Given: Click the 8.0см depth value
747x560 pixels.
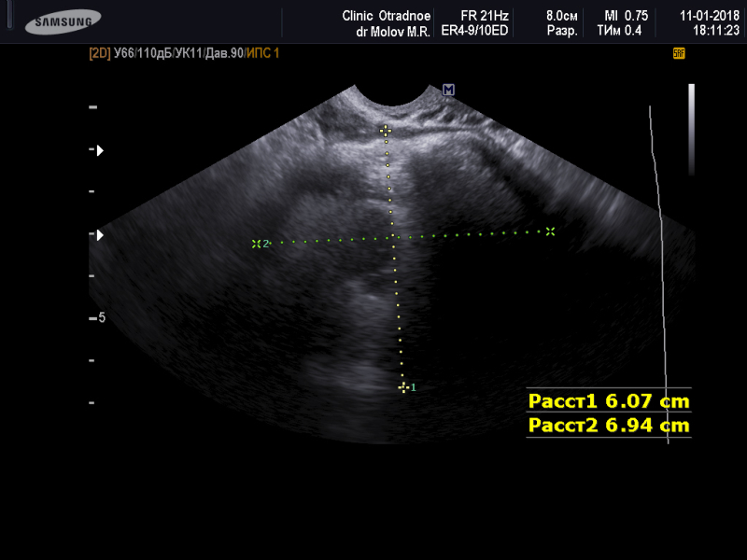Looking at the screenshot, I should coord(562,16).
